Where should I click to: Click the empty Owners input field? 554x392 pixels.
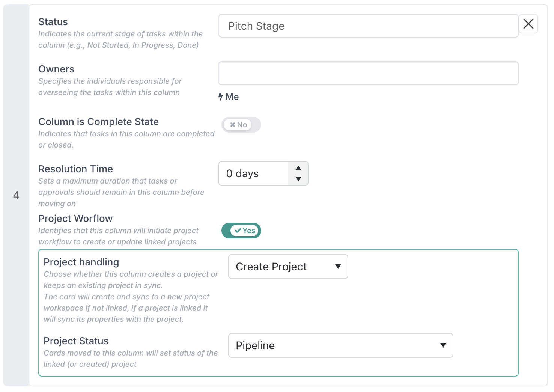(x=368, y=73)
